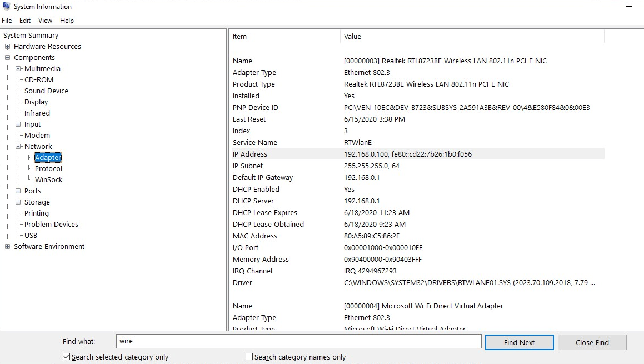The width and height of the screenshot is (644, 364).
Task: Select the Driver path row
Action: [x=417, y=283]
